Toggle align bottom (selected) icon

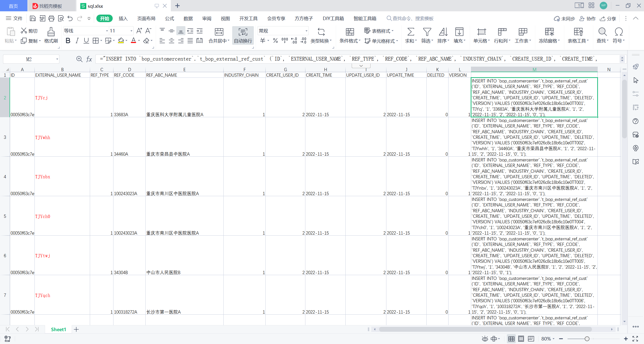181,31
